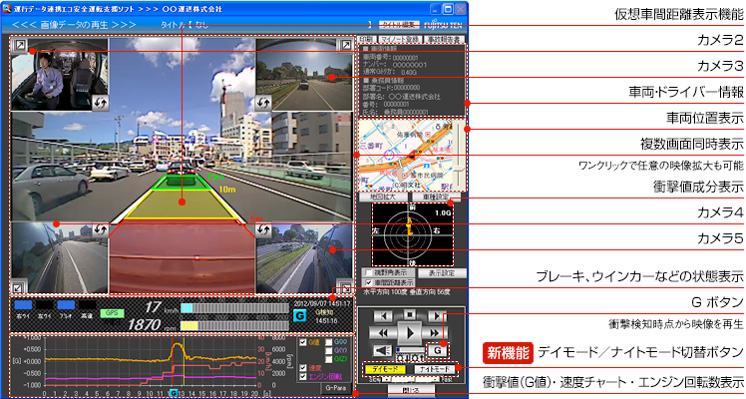Image resolution: width=746 pixels, height=399 pixels.
Task: Open the G-Para button
Action: 335,388
